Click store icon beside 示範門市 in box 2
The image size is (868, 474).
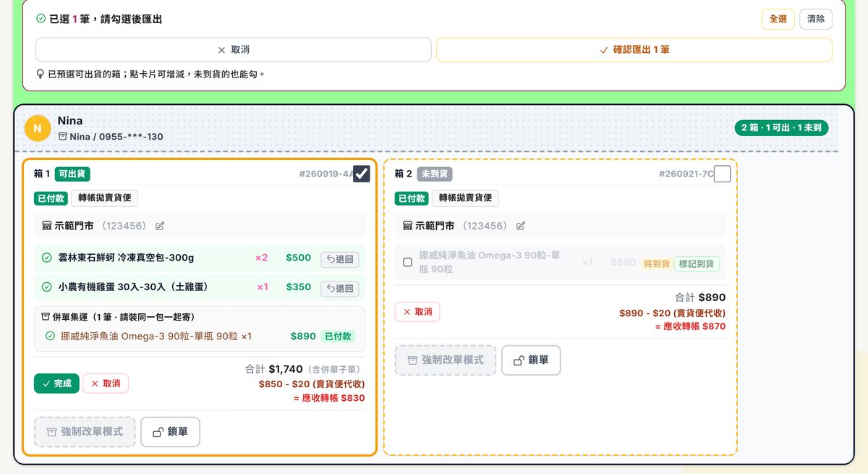pos(408,226)
